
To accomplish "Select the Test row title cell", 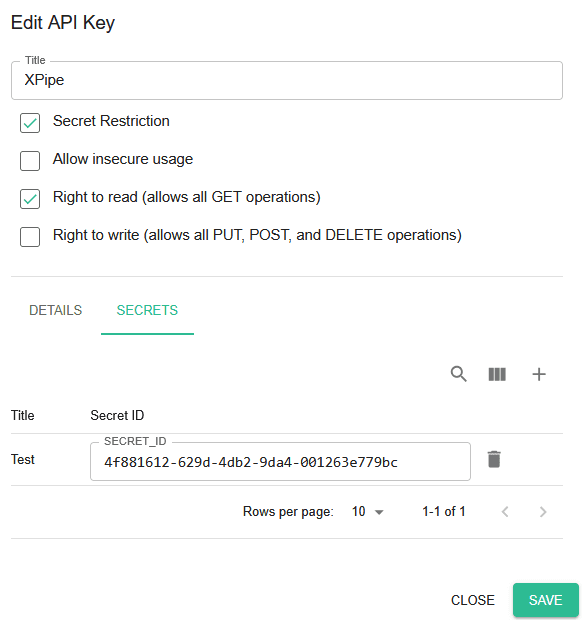I will 23,459.
